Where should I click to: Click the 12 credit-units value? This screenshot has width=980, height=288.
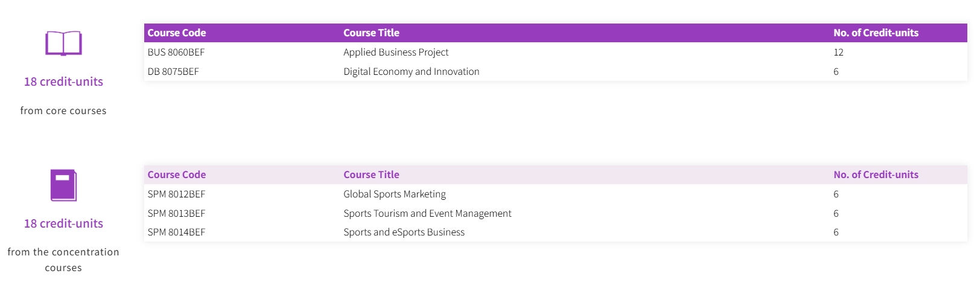click(838, 53)
